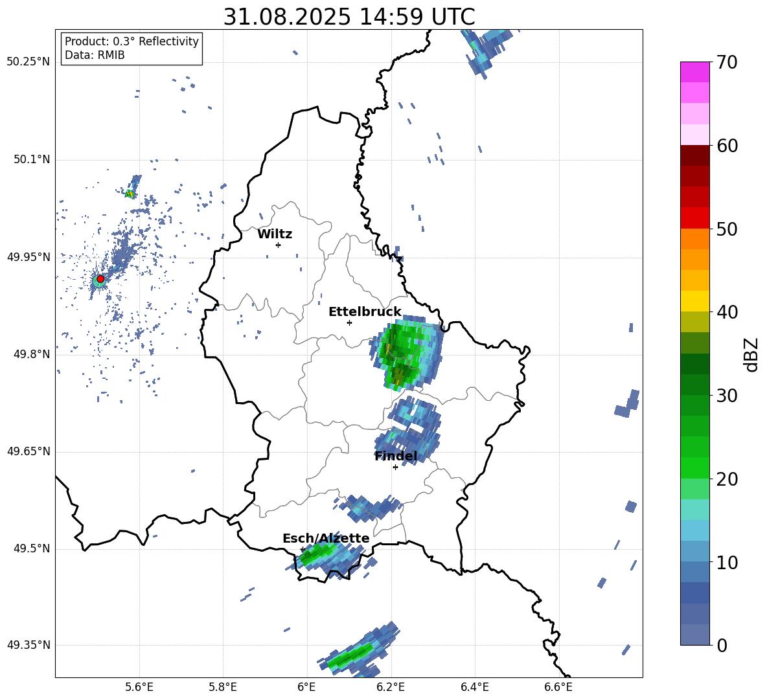Click the 49.8°N latitude label

point(32,354)
